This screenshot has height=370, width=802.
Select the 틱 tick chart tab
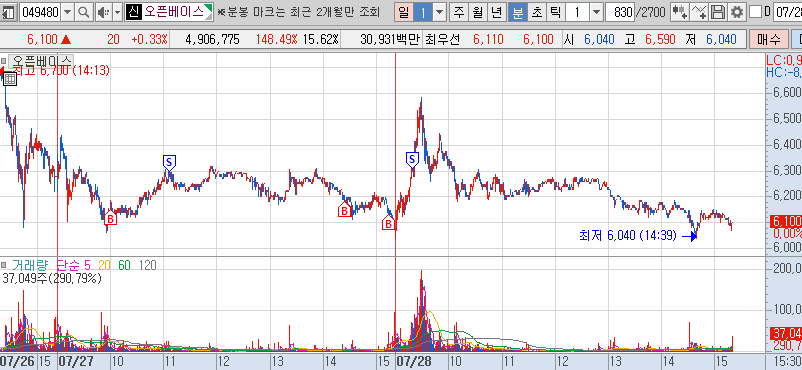point(554,12)
